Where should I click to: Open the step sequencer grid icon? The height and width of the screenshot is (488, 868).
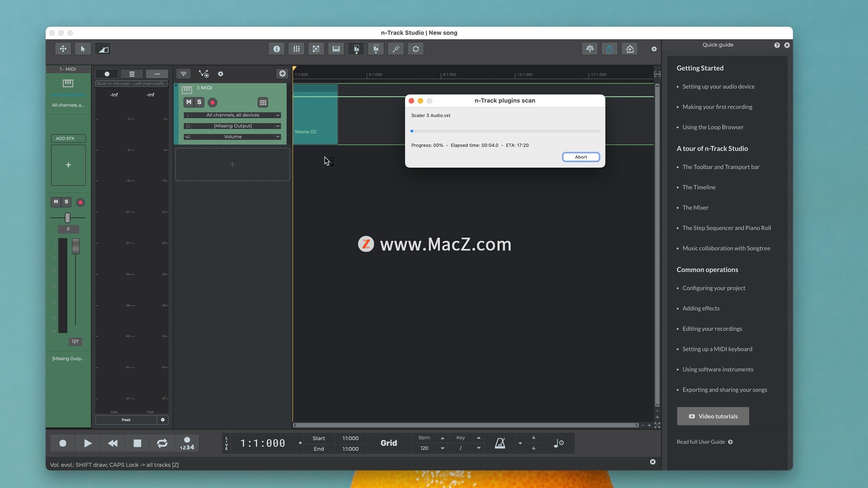point(316,49)
